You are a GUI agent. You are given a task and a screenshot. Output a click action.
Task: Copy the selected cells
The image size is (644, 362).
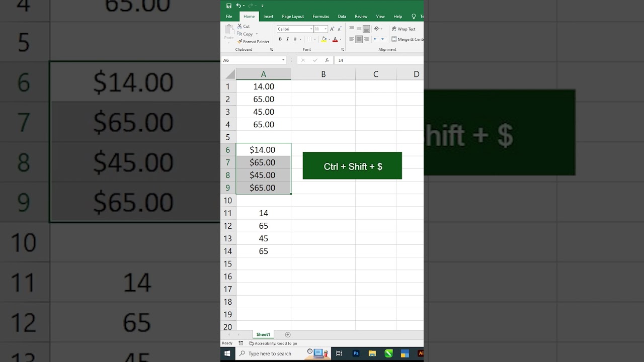tap(246, 34)
